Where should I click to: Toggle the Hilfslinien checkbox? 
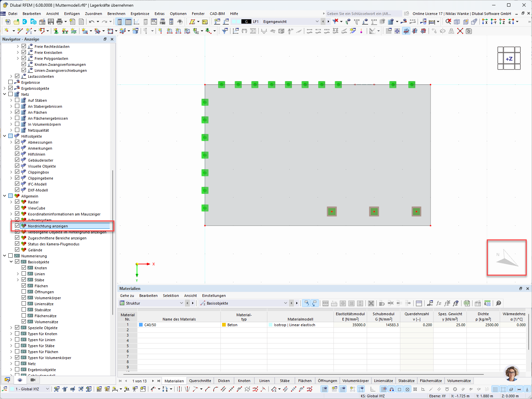click(x=17, y=154)
